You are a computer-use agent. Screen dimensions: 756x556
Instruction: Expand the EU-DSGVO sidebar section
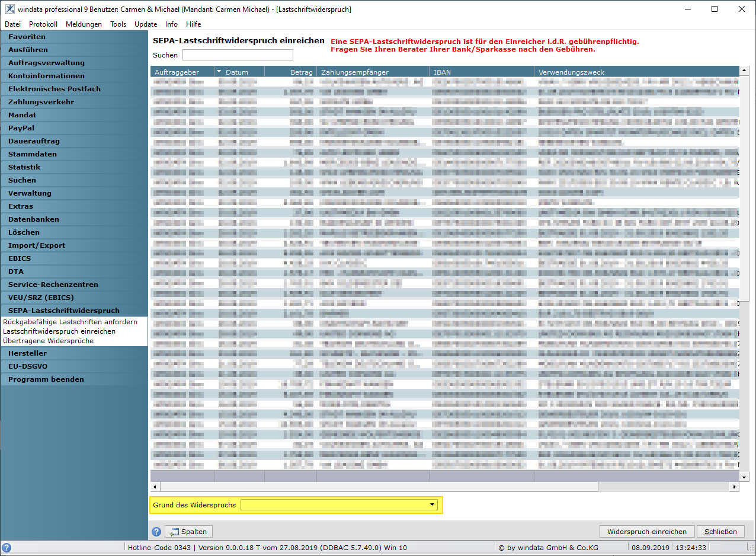74,366
